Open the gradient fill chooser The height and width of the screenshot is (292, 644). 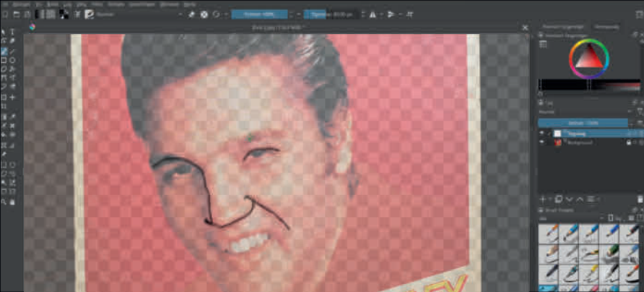40,14
